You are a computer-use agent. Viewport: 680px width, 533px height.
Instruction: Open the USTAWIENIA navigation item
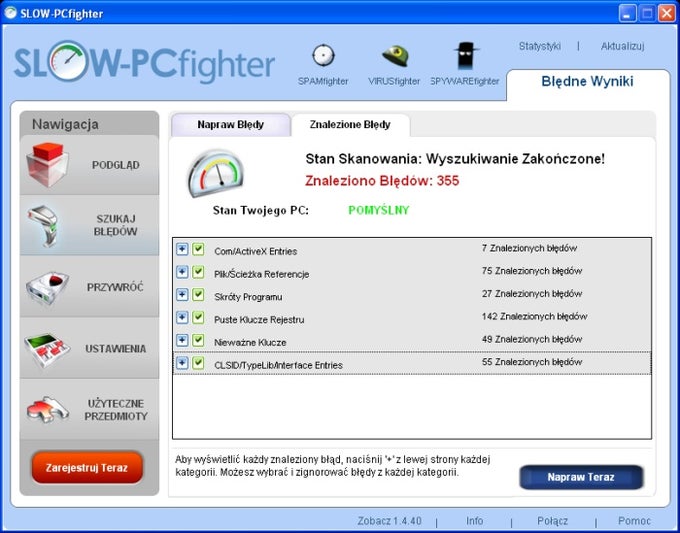89,349
